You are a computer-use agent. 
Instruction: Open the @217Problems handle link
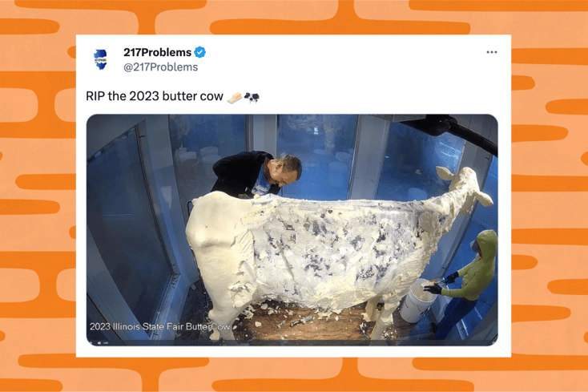[160, 67]
